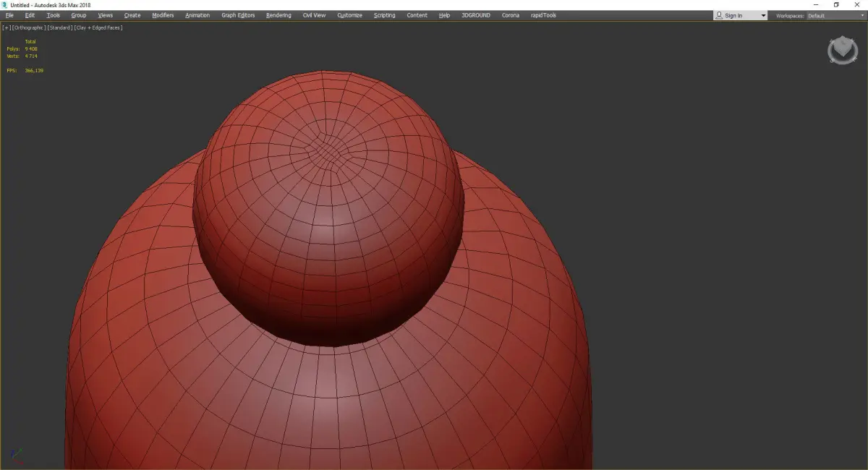This screenshot has height=470, width=868.
Task: Open the Clay + Edged Faces shading menu
Action: coord(98,27)
